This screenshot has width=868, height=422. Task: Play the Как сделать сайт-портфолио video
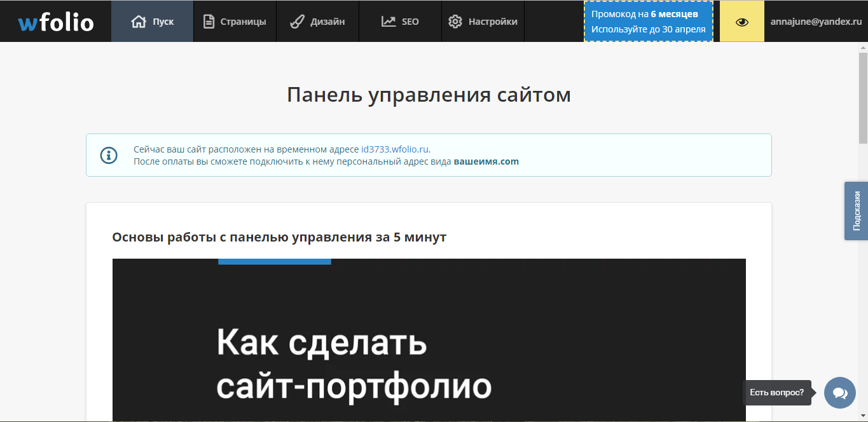click(x=429, y=340)
